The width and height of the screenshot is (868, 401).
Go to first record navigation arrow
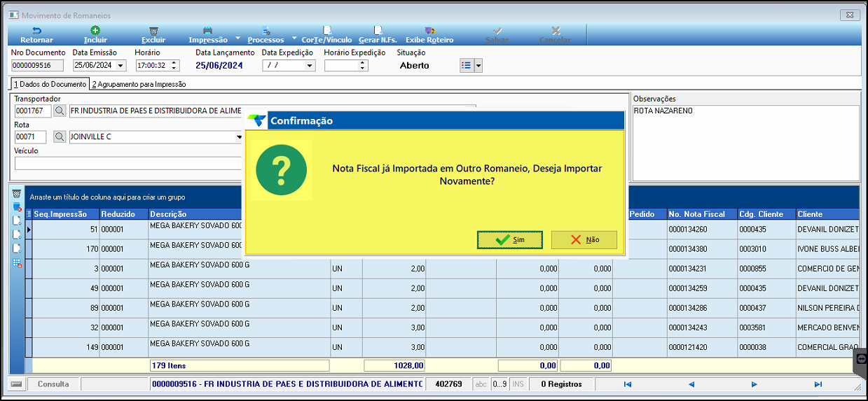click(x=627, y=384)
